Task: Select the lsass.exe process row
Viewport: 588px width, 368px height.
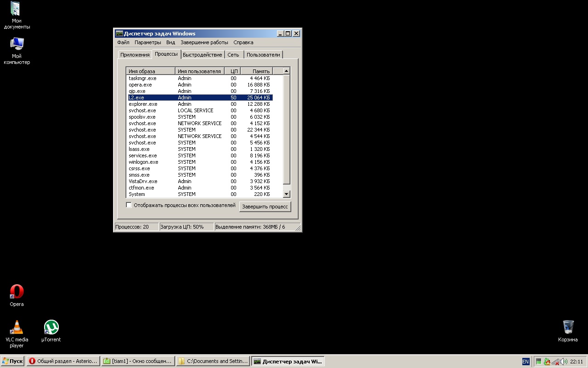Action: (x=199, y=149)
